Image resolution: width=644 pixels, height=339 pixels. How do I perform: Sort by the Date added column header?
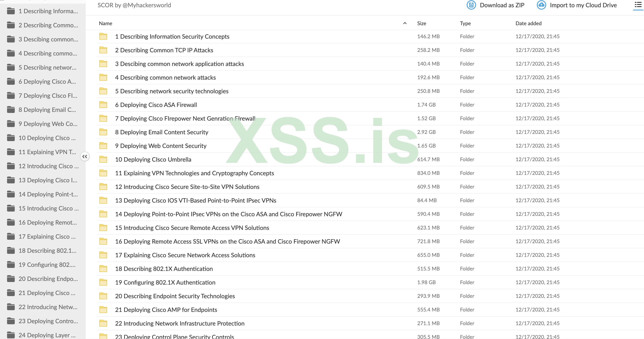528,23
